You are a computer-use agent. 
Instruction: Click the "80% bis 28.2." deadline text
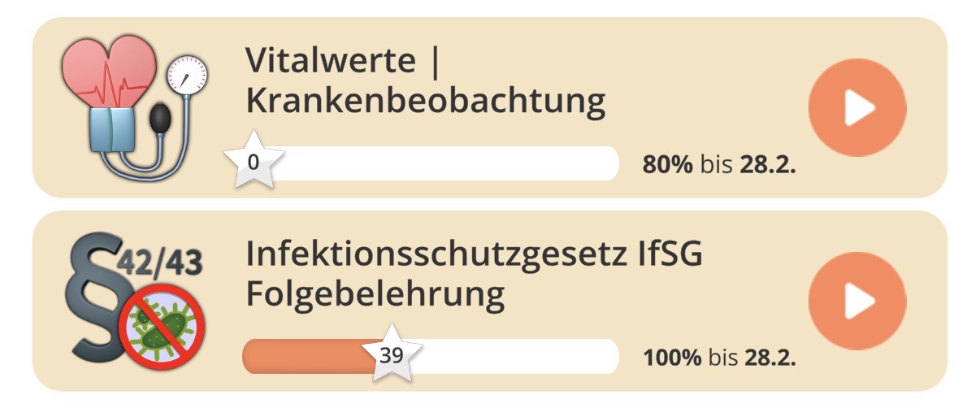(x=718, y=165)
